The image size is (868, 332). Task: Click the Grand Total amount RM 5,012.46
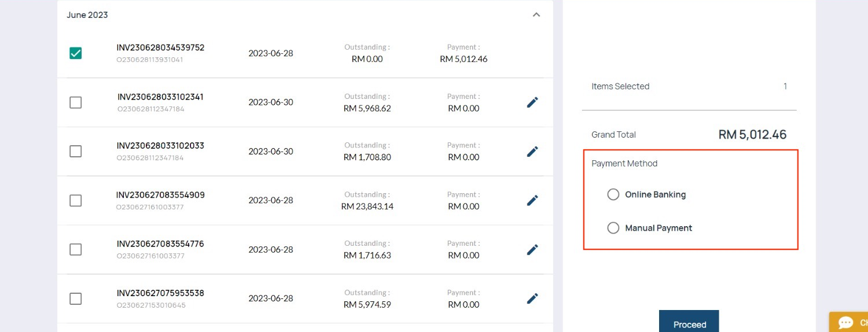752,135
